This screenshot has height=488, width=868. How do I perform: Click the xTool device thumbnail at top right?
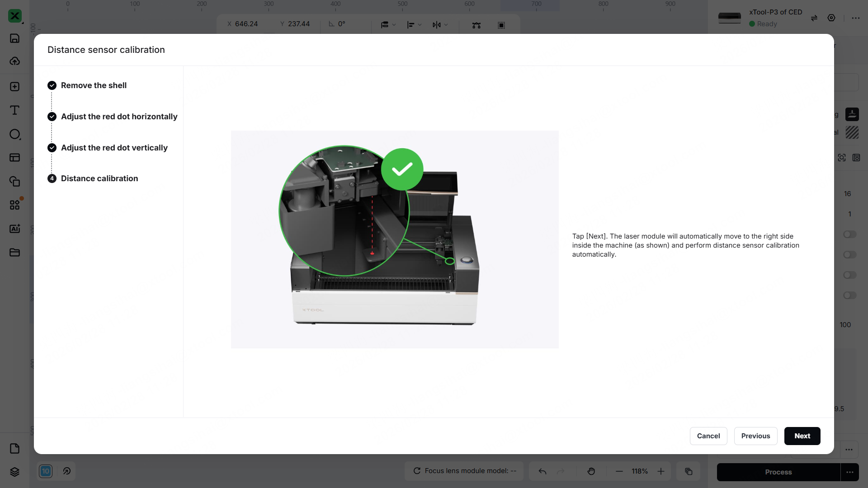coord(730,18)
